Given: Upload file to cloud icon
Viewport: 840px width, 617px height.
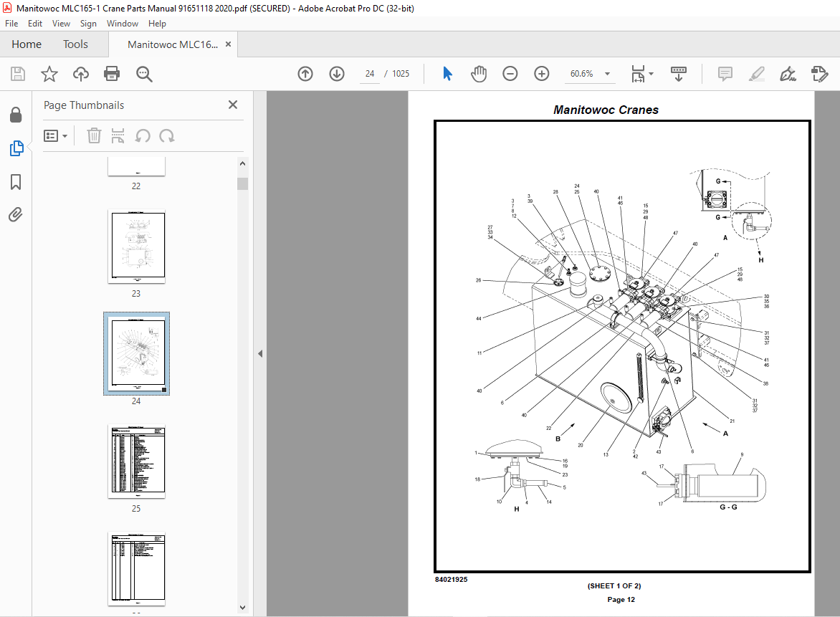Looking at the screenshot, I should pos(81,74).
